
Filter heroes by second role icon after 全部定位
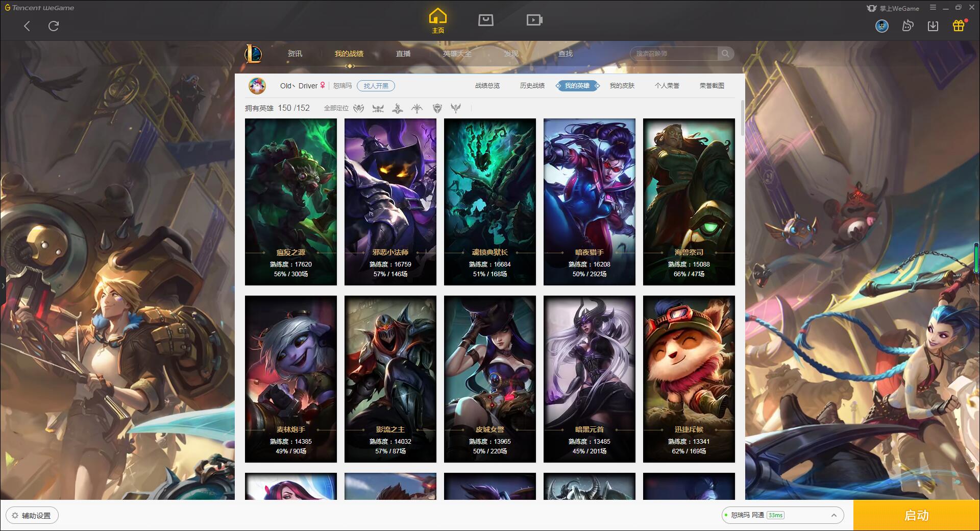(x=378, y=108)
